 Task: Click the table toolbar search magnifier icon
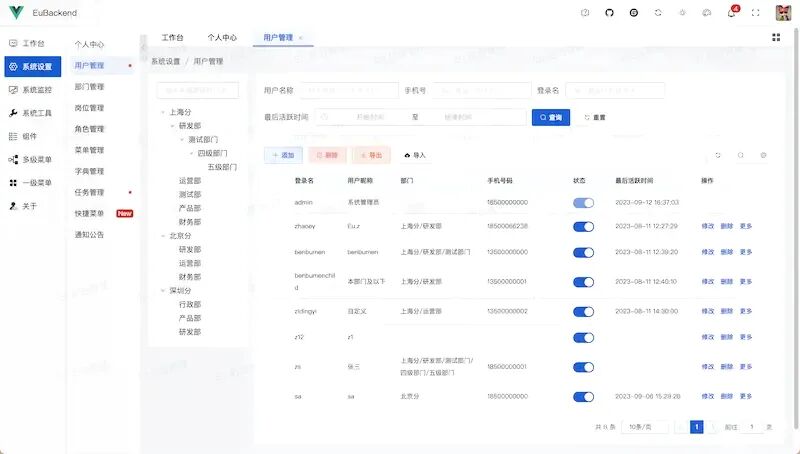[740, 155]
